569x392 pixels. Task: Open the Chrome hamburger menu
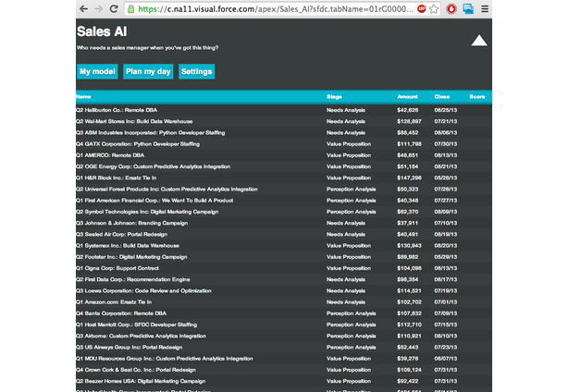[485, 8]
